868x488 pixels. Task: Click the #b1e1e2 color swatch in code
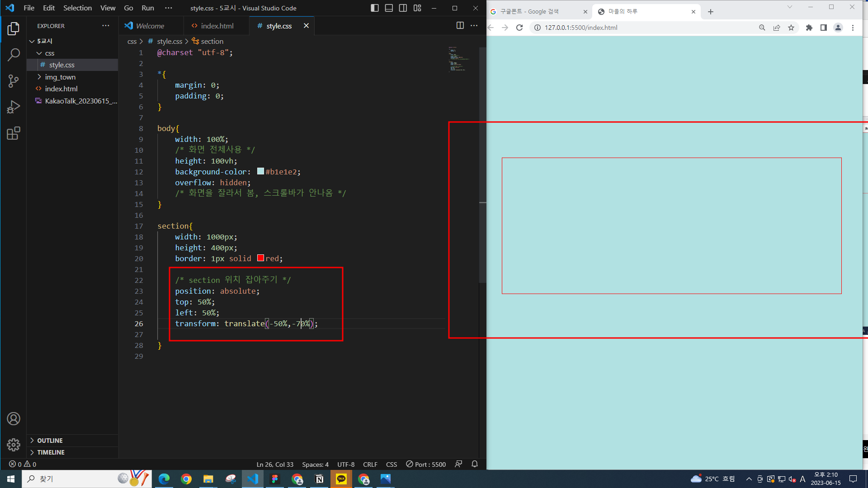point(260,171)
